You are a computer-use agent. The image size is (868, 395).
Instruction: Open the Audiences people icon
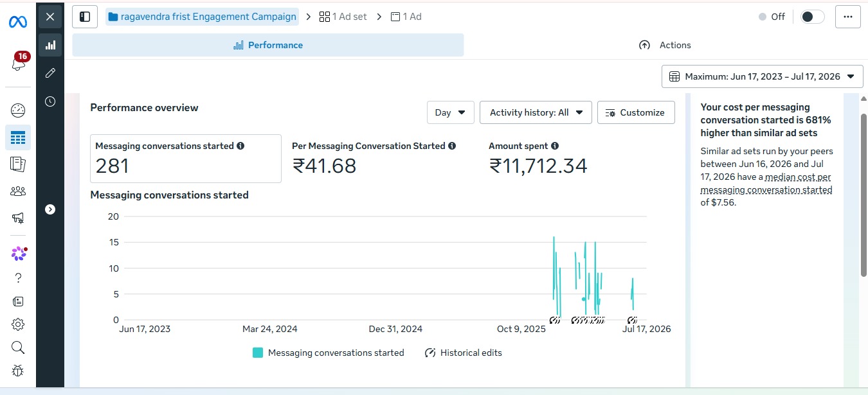[18, 191]
